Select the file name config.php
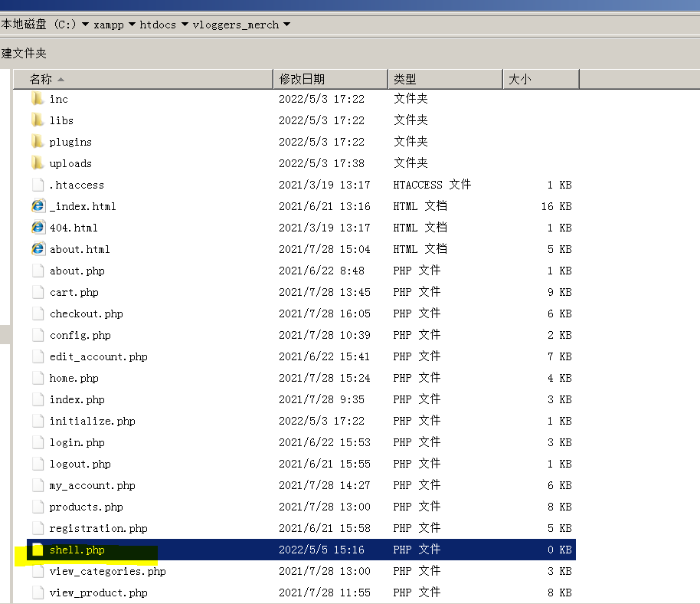This screenshot has height=604, width=700. click(x=80, y=335)
